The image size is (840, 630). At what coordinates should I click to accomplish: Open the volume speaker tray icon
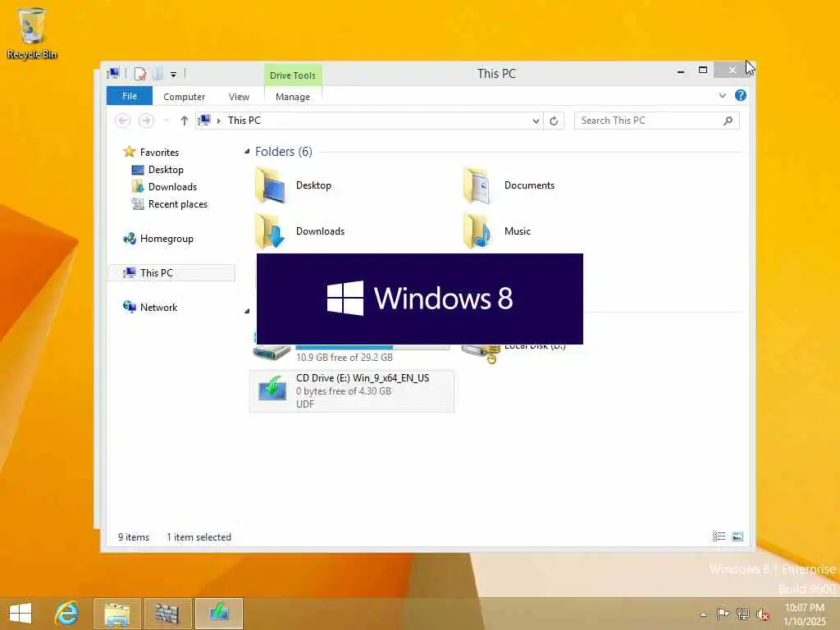tap(762, 614)
